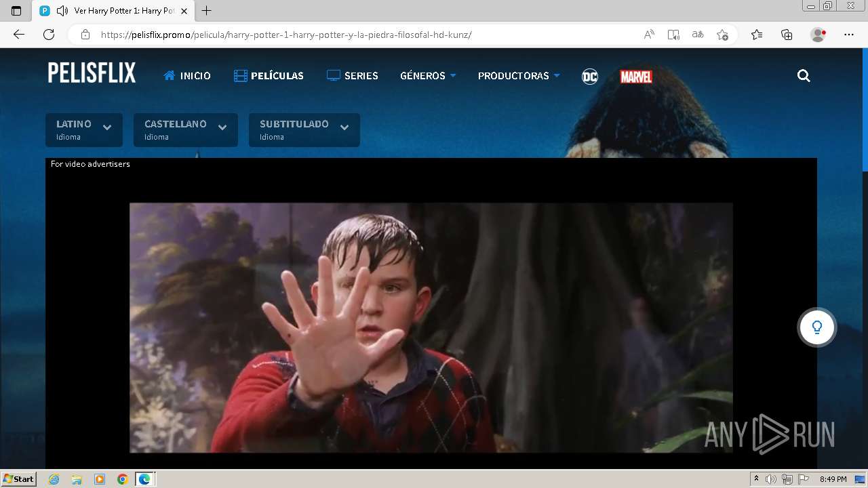Refresh the current page

(x=49, y=35)
